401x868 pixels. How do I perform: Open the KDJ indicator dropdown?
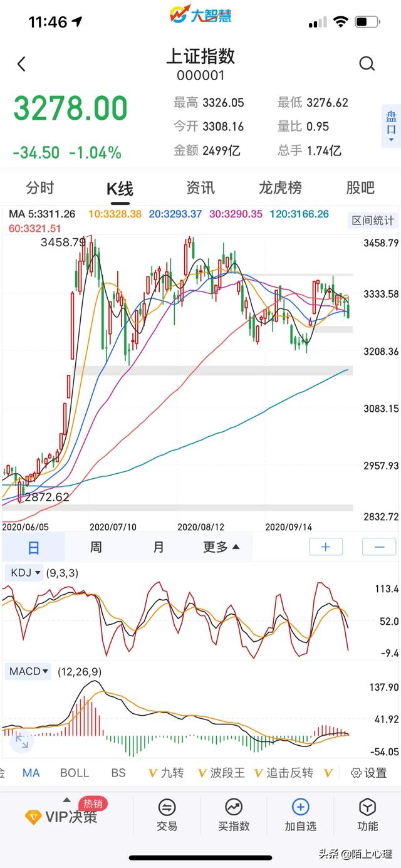coord(24,573)
